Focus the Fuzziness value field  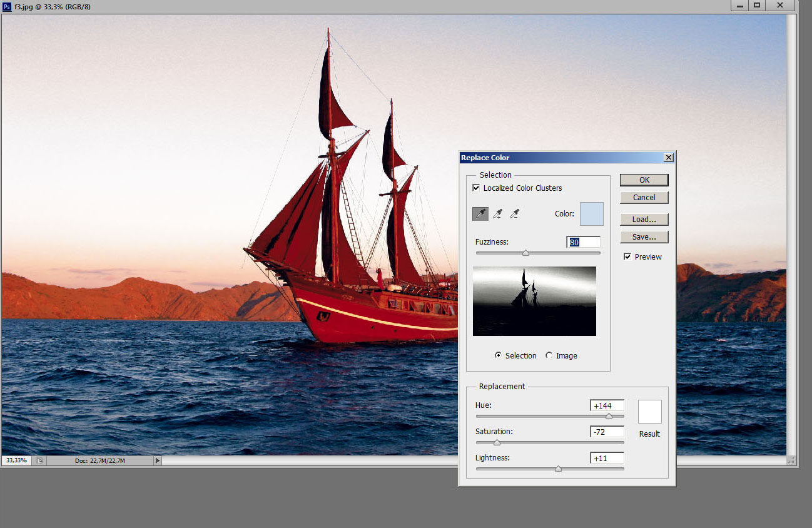tap(583, 242)
